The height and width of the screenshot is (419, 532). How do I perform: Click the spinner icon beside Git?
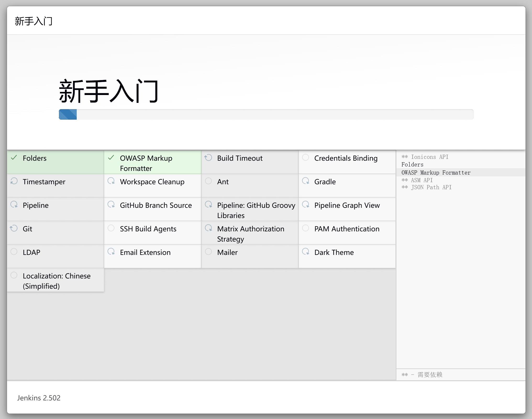click(14, 228)
